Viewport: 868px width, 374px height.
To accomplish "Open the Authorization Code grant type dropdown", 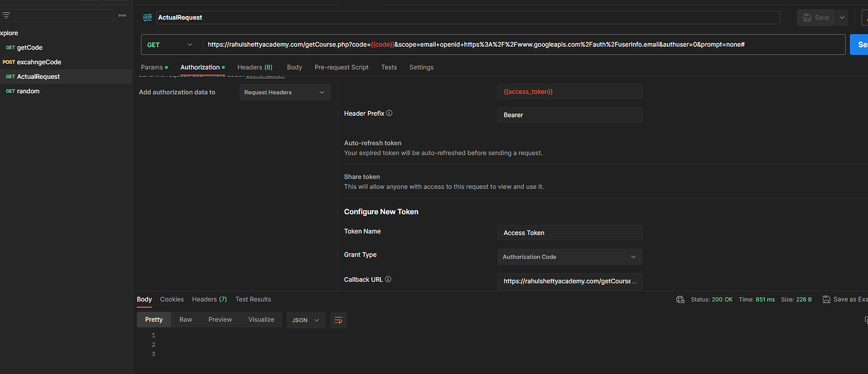I will click(569, 257).
